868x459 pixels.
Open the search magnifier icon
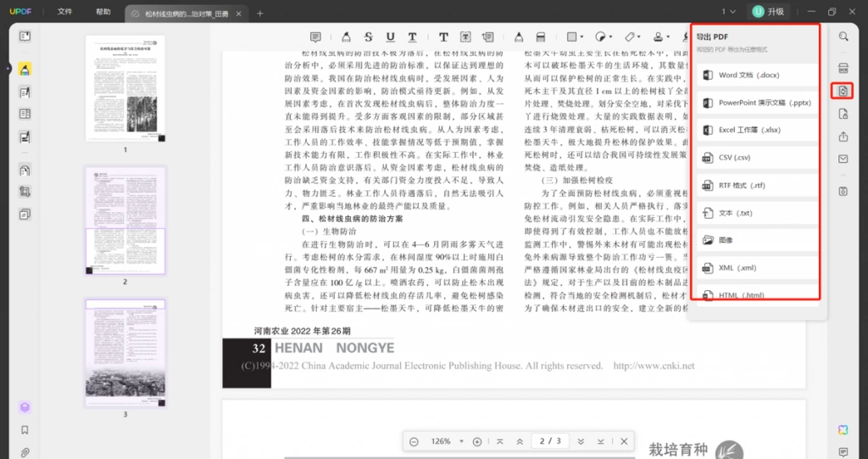(843, 36)
